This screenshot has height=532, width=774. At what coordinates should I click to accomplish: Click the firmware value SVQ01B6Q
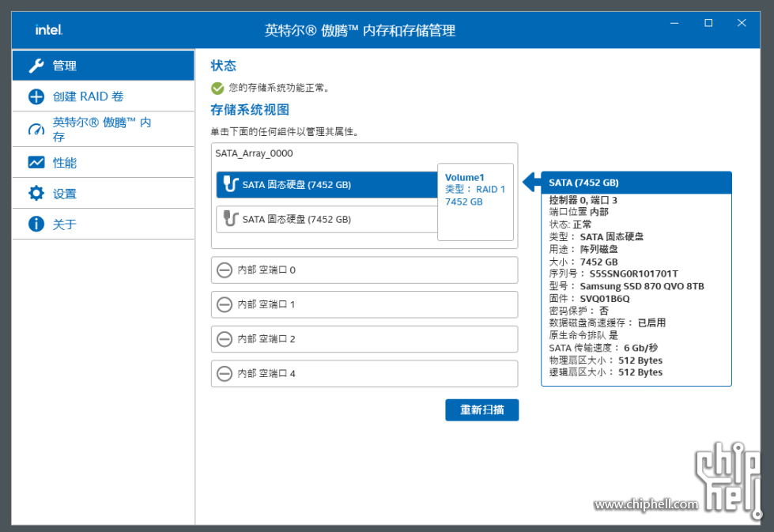605,299
